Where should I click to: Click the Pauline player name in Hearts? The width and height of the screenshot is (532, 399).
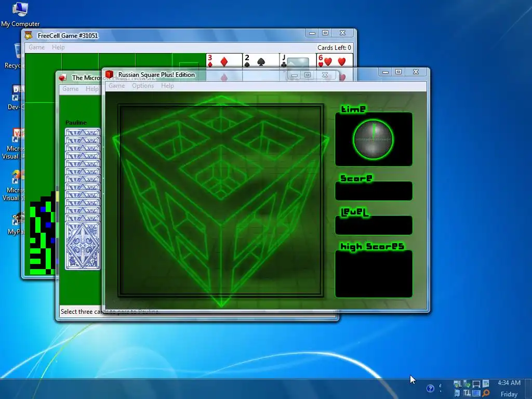coord(76,123)
